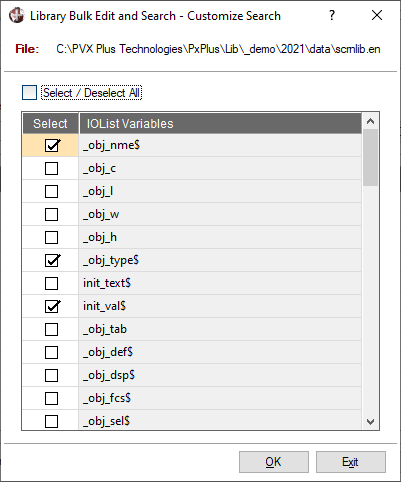Click the IOList Variables column header
401x482 pixels.
click(x=220, y=124)
